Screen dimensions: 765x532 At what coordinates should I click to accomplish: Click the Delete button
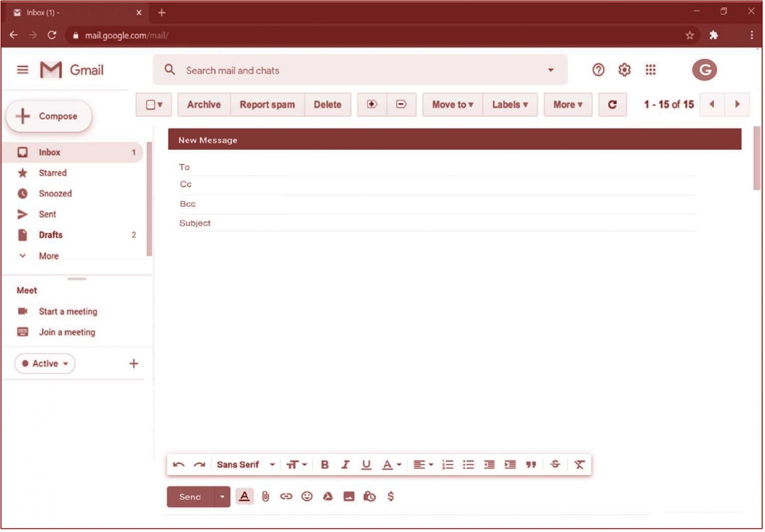click(328, 105)
